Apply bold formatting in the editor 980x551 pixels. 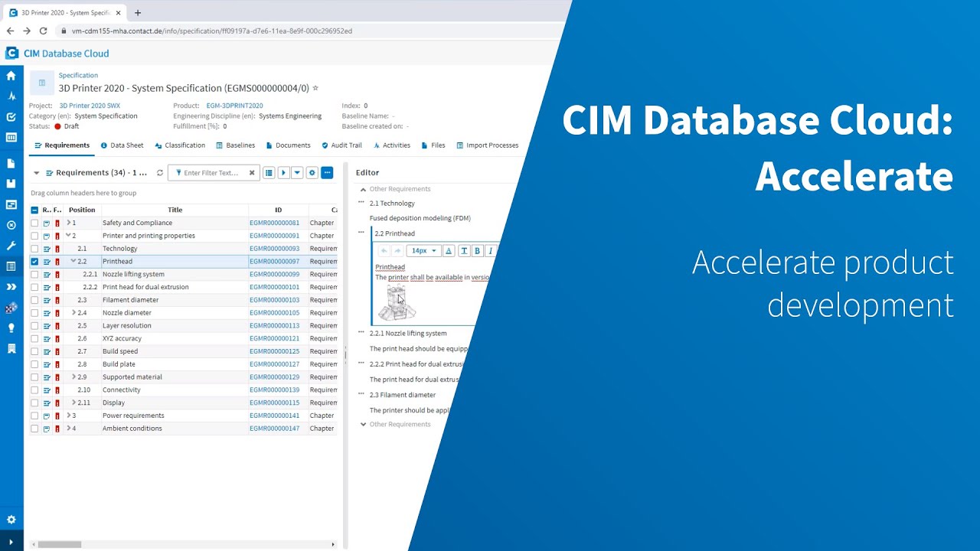pos(477,251)
